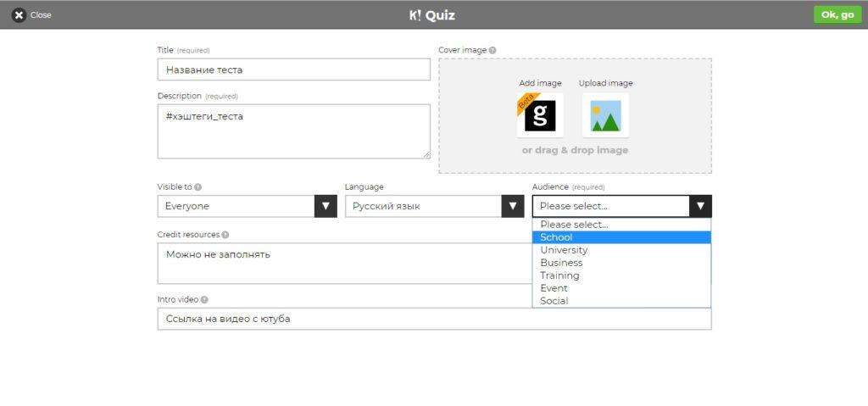Open the Cover image help question mark

[x=492, y=50]
